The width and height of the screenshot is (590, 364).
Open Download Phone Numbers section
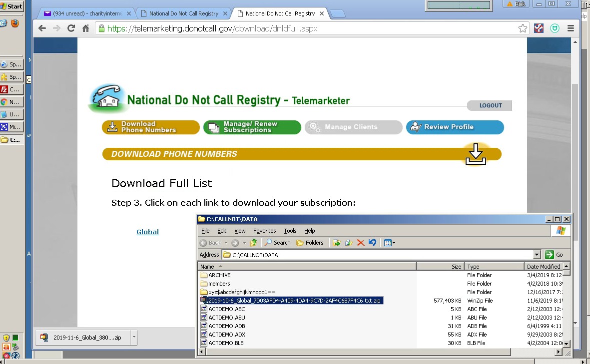click(x=150, y=127)
